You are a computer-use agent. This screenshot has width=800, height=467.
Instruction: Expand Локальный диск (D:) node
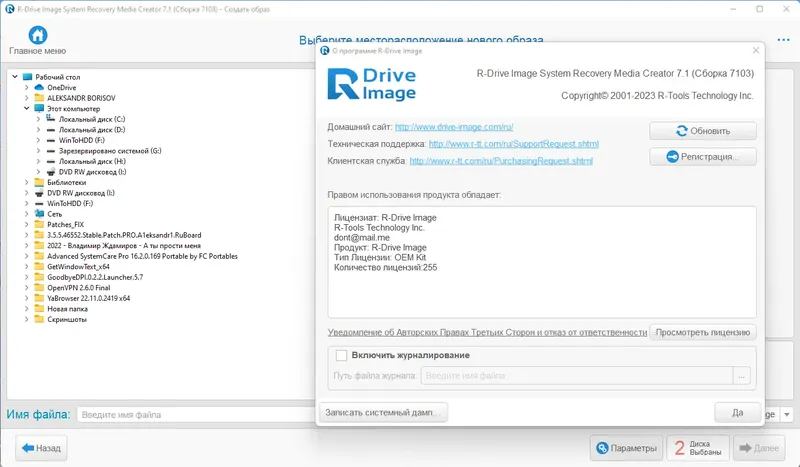pyautogui.click(x=38, y=129)
